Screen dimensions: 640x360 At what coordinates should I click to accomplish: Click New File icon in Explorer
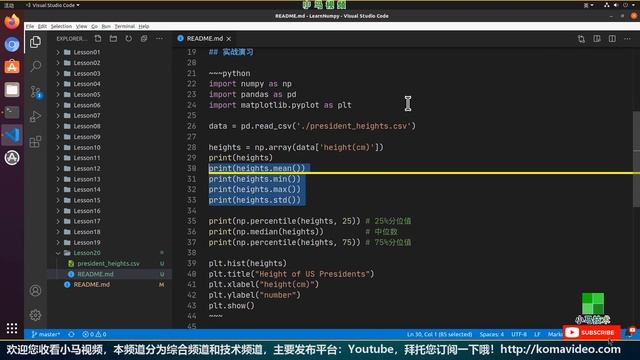98,38
